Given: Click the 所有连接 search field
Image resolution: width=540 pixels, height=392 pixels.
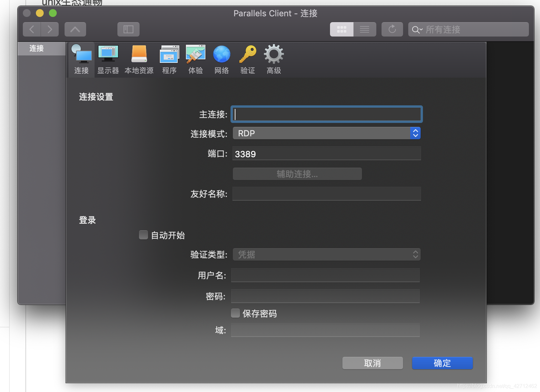Looking at the screenshot, I should click(x=469, y=29).
